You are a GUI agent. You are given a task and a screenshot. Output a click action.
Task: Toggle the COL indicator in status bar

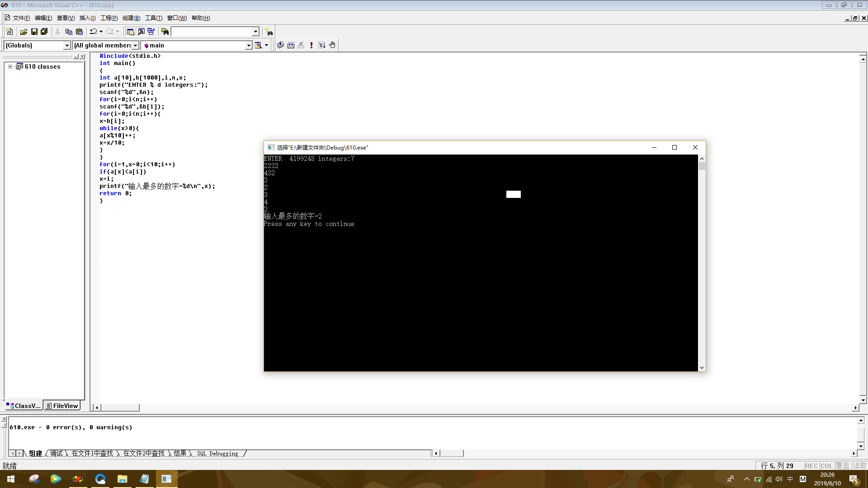[826, 466]
